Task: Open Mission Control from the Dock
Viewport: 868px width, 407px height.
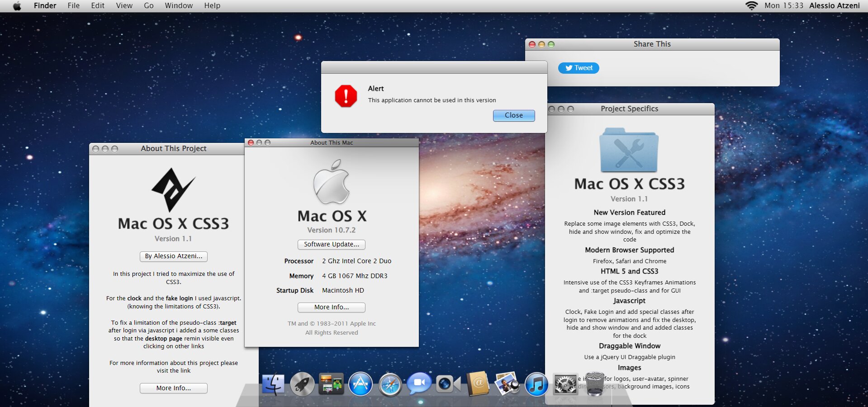Action: [331, 384]
